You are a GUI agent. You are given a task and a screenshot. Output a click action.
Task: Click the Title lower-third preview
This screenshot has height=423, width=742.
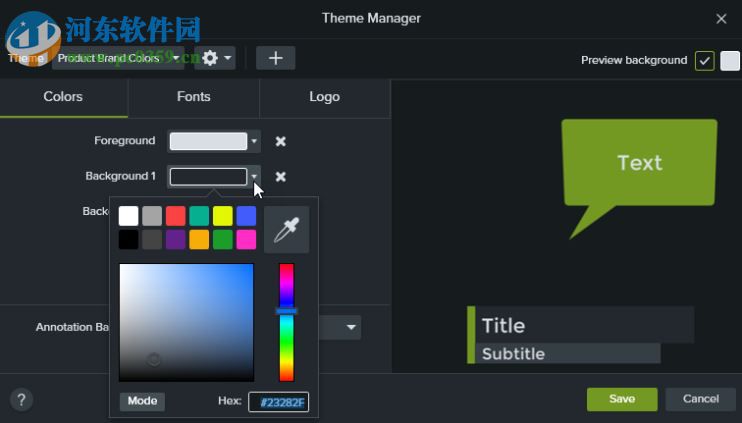point(584,325)
